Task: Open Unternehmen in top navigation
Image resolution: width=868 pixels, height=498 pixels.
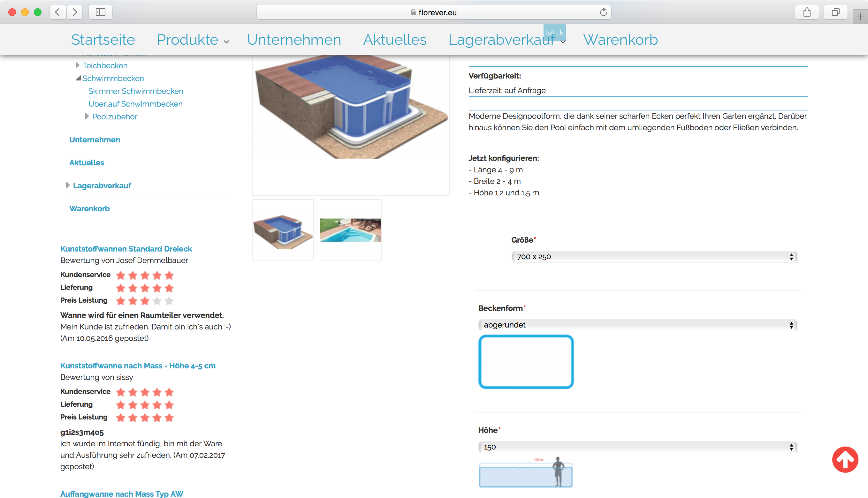Action: tap(294, 40)
